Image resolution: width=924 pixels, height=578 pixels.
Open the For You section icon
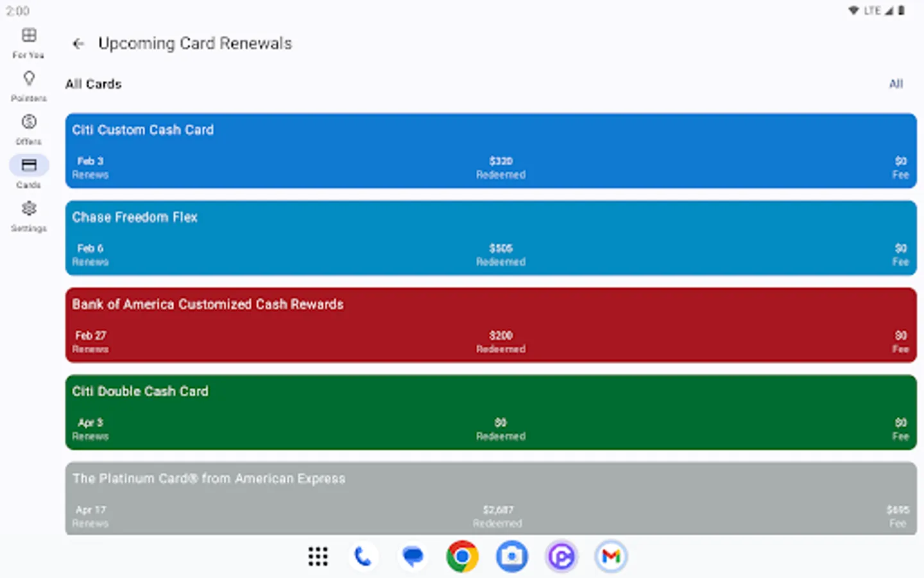click(29, 35)
